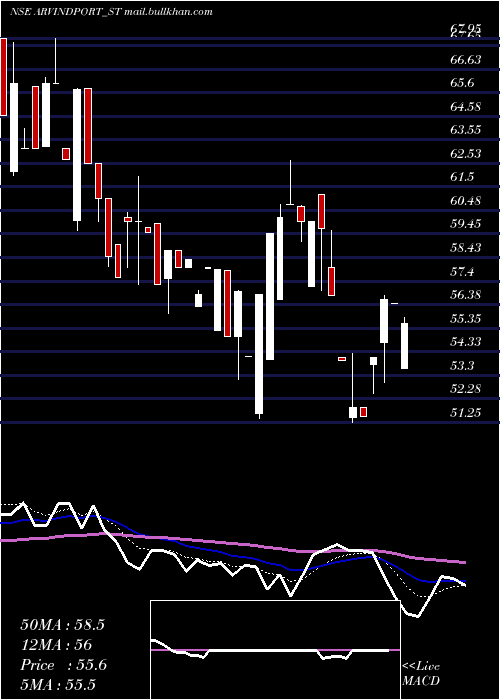Click the mail.bullkhan.com watermark text

pos(168,12)
